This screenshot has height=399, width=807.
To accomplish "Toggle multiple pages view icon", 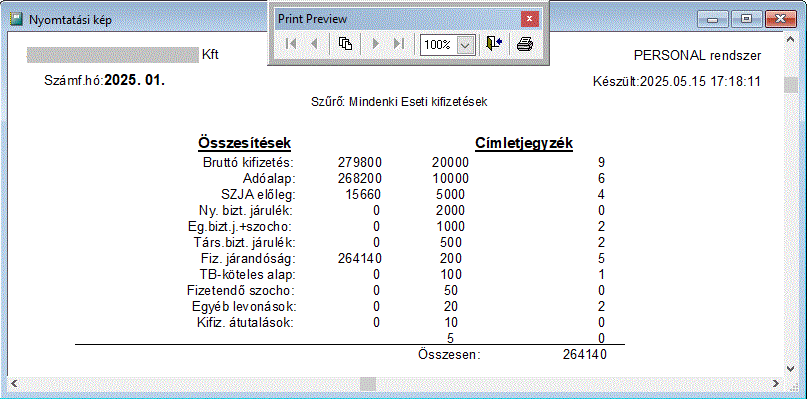I will click(x=345, y=44).
